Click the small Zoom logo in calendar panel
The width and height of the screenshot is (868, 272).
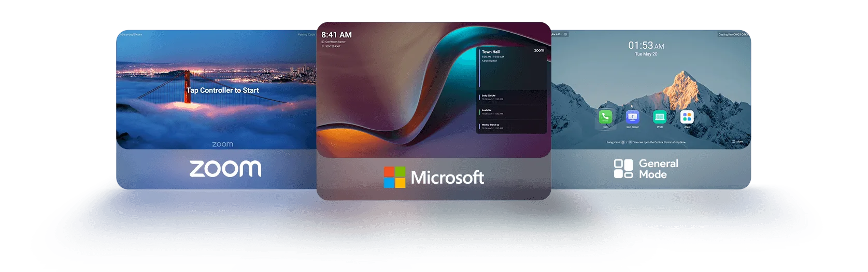point(539,50)
